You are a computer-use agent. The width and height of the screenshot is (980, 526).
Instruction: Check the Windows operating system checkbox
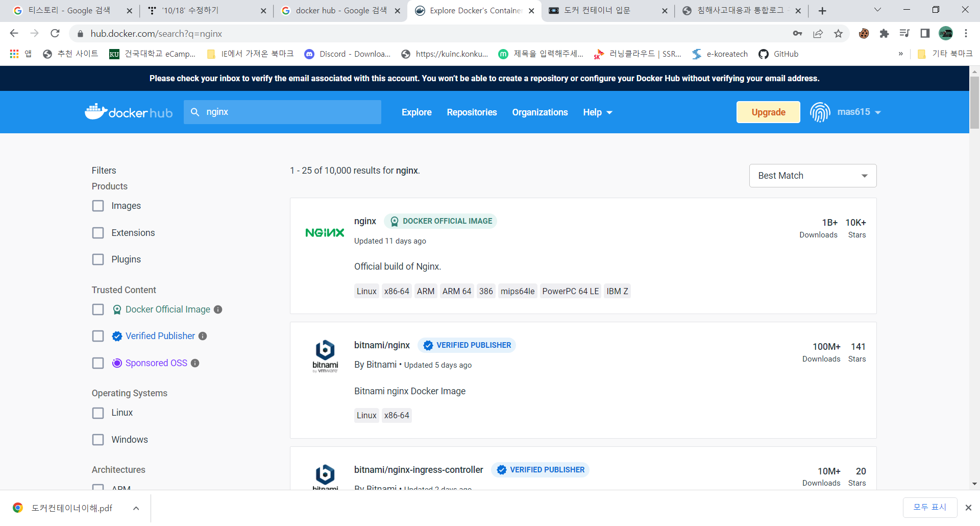coord(98,440)
